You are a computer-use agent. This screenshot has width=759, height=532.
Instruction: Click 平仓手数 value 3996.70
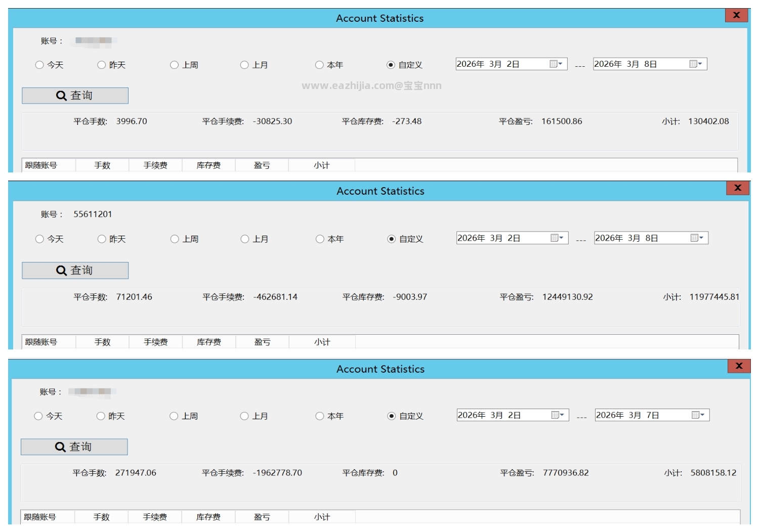[x=132, y=121]
